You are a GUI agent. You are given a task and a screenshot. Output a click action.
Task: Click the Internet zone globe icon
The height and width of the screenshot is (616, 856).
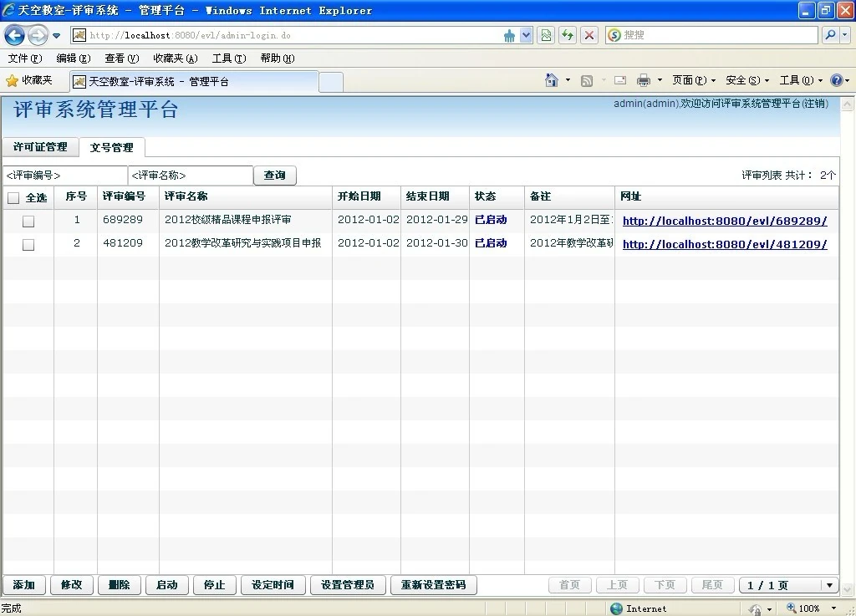617,608
